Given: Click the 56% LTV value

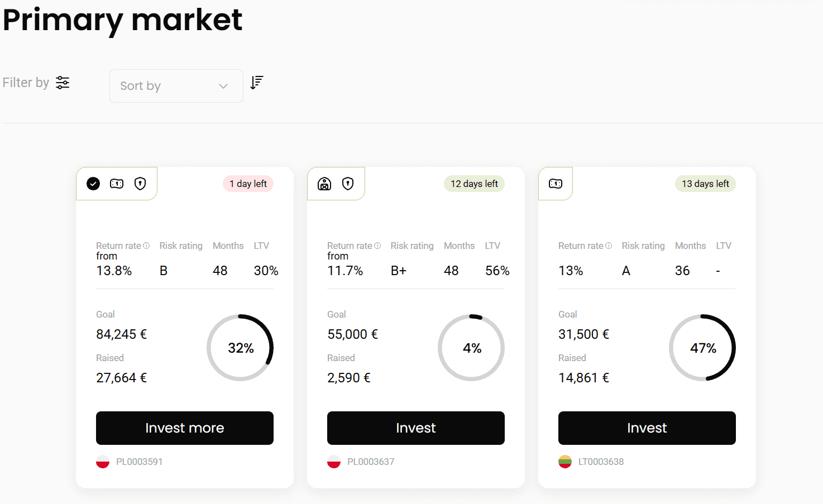Looking at the screenshot, I should tap(497, 271).
